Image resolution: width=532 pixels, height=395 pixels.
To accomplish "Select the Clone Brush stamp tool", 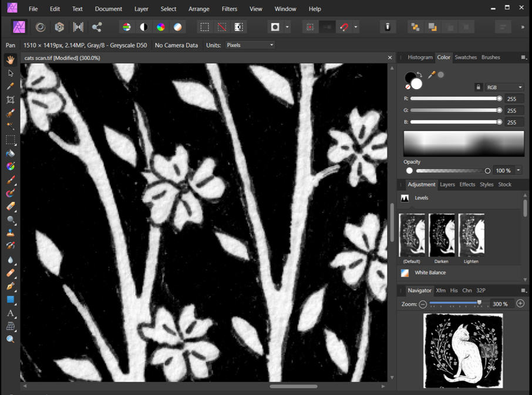I will (x=11, y=233).
